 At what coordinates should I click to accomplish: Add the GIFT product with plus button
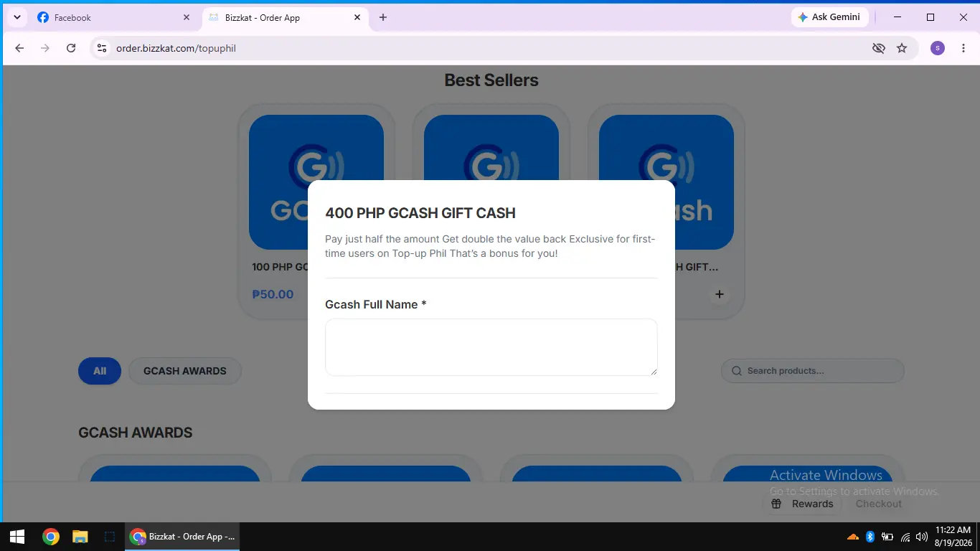click(x=720, y=294)
